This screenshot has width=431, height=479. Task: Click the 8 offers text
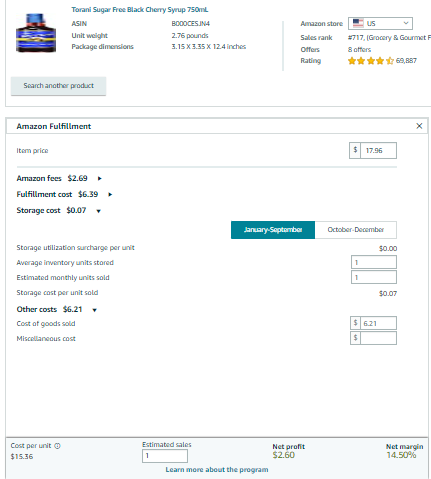pyautogui.click(x=359, y=50)
